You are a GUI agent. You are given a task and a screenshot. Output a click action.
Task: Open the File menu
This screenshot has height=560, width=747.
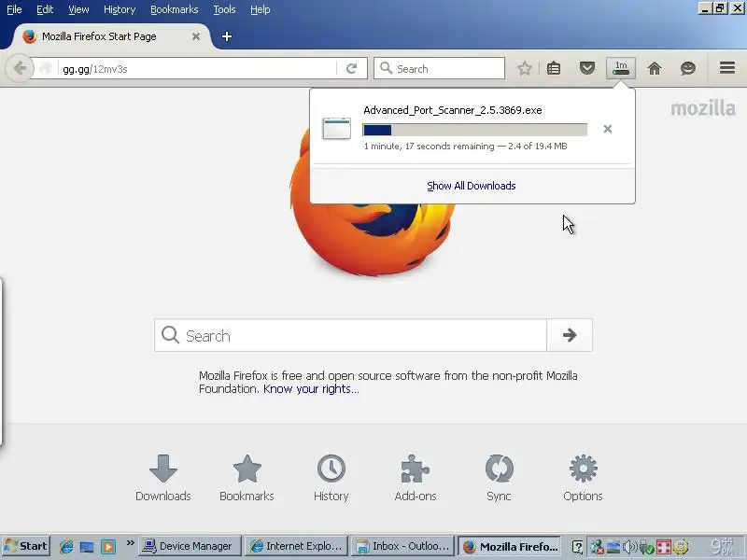coord(14,9)
